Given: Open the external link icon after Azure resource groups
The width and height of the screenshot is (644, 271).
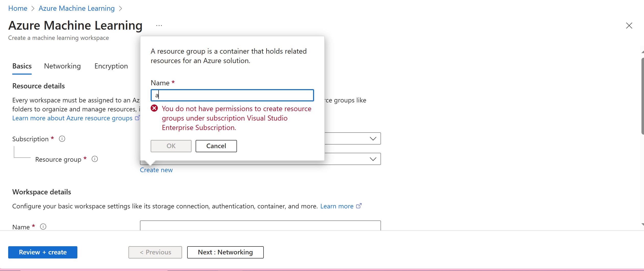Looking at the screenshot, I should 138,118.
